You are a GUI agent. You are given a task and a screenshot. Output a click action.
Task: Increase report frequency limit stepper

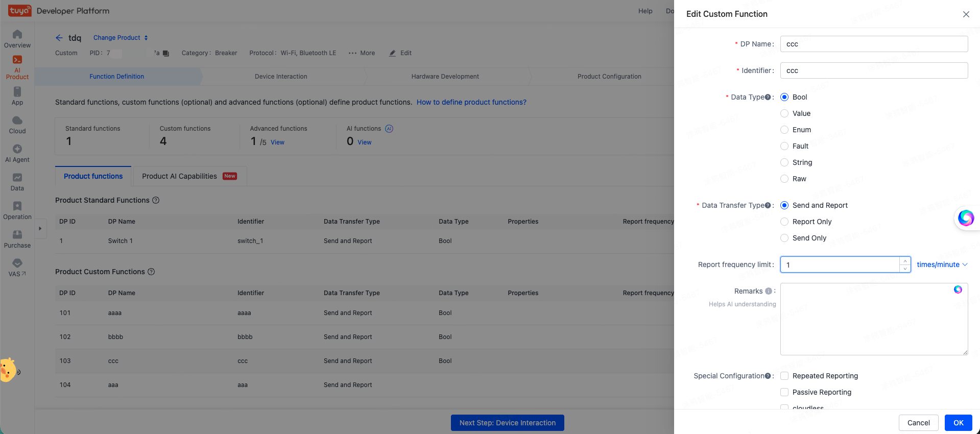pyautogui.click(x=905, y=261)
